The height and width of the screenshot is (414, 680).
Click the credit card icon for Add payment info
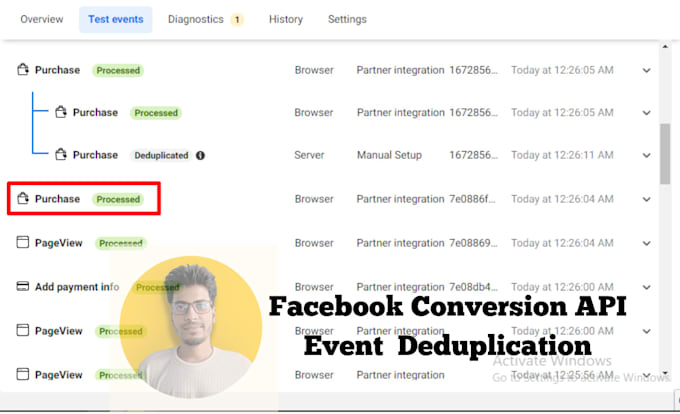click(x=23, y=287)
